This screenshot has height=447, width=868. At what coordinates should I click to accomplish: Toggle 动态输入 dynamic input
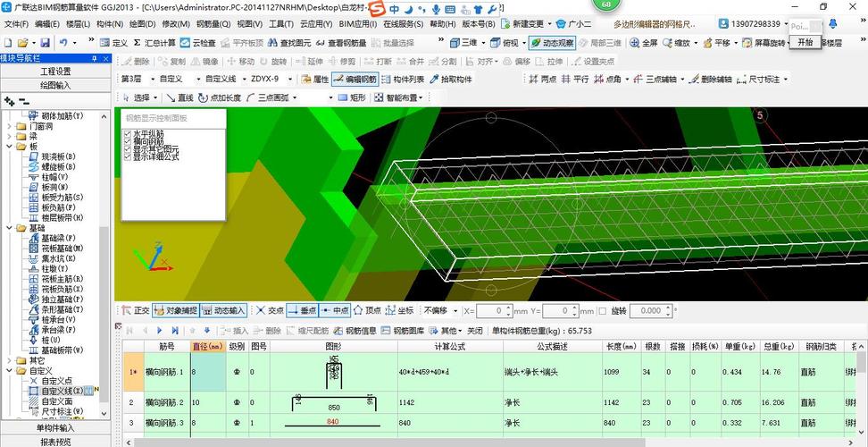tap(223, 311)
